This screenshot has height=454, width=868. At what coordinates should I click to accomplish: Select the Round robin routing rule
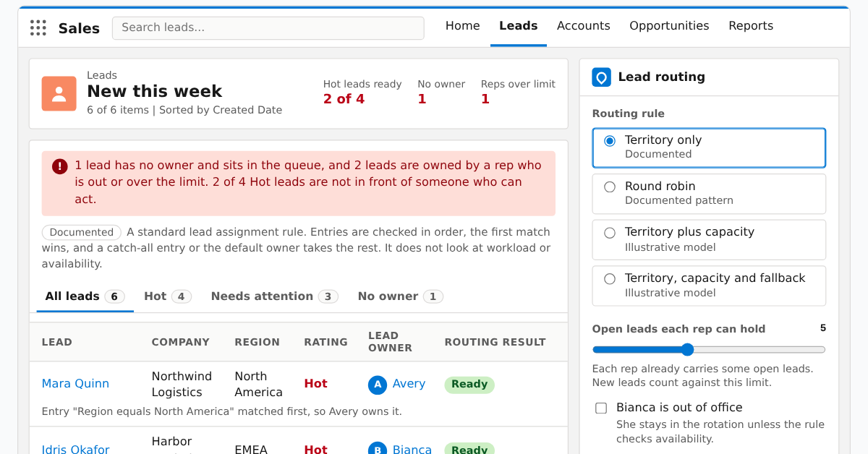[x=709, y=194]
